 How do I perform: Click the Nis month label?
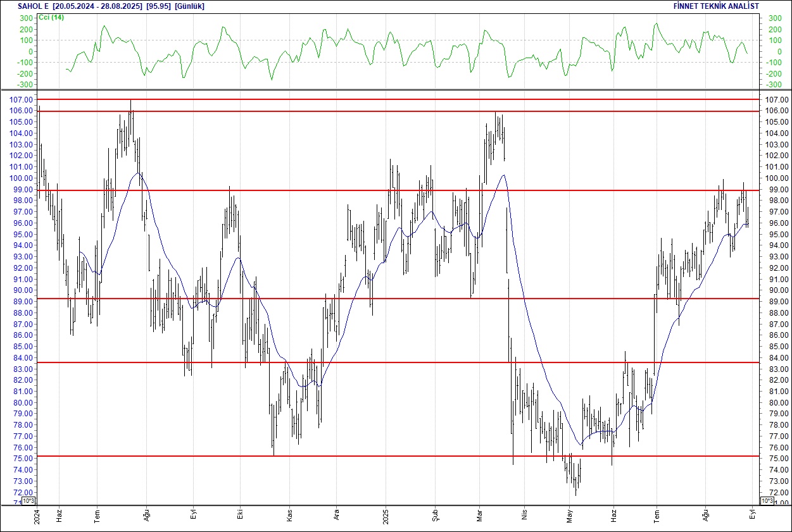pyautogui.click(x=524, y=515)
